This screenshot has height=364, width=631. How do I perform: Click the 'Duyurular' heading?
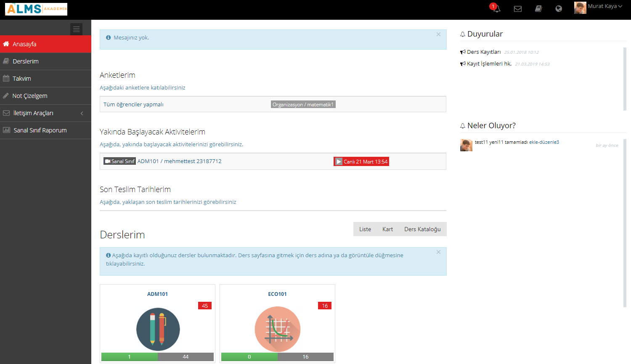[485, 34]
